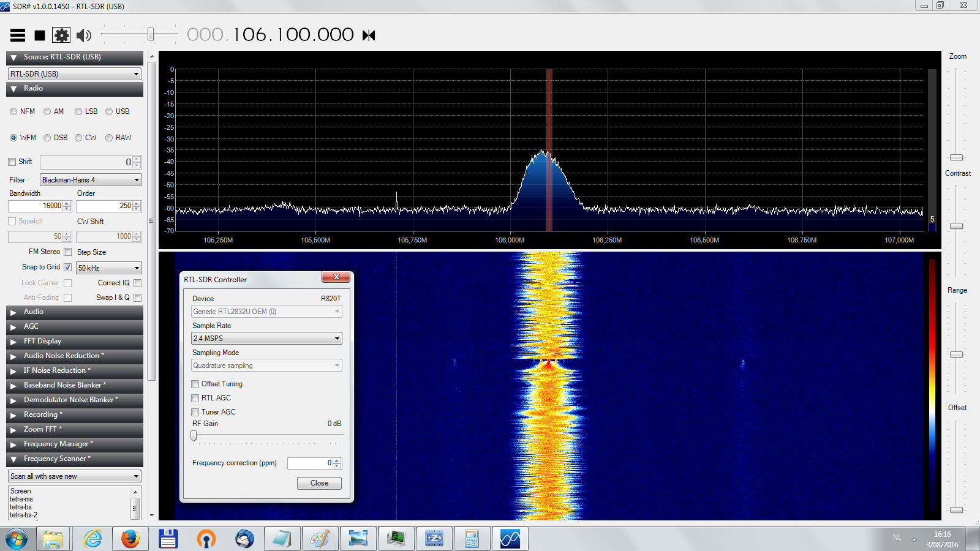Open the Blackman-Harris 4 filter dropdown
This screenshot has width=980, height=551.
[91, 180]
